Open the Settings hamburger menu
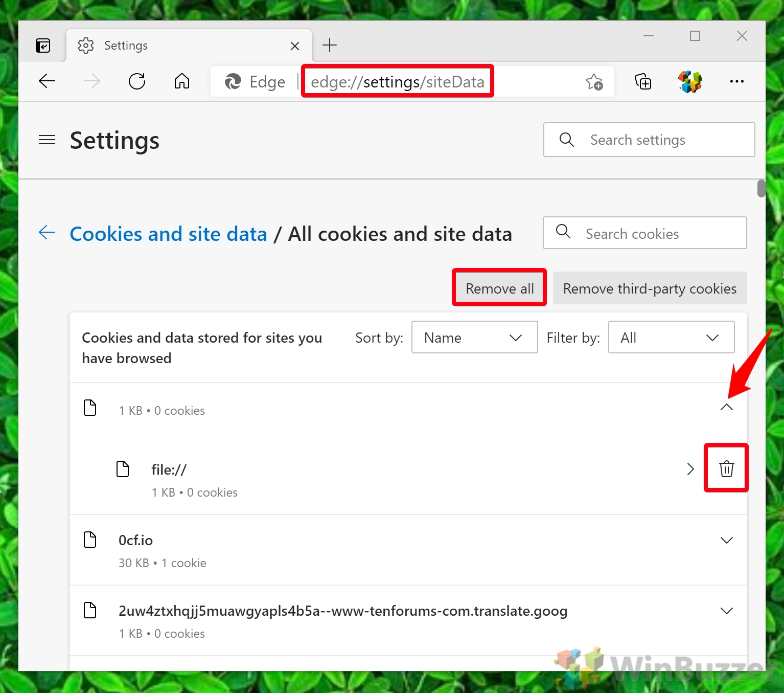The height and width of the screenshot is (693, 784). point(47,140)
